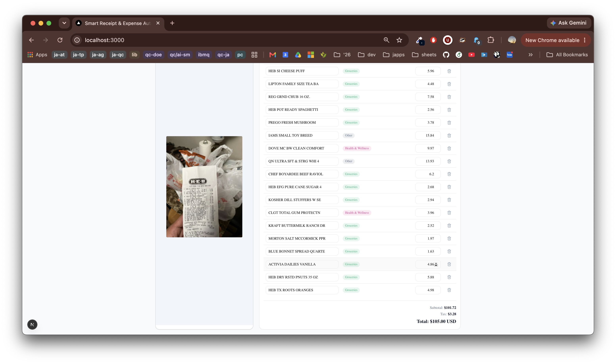Remove HEB DRY RSTD PNUTS 35 OZ item

[x=449, y=277]
